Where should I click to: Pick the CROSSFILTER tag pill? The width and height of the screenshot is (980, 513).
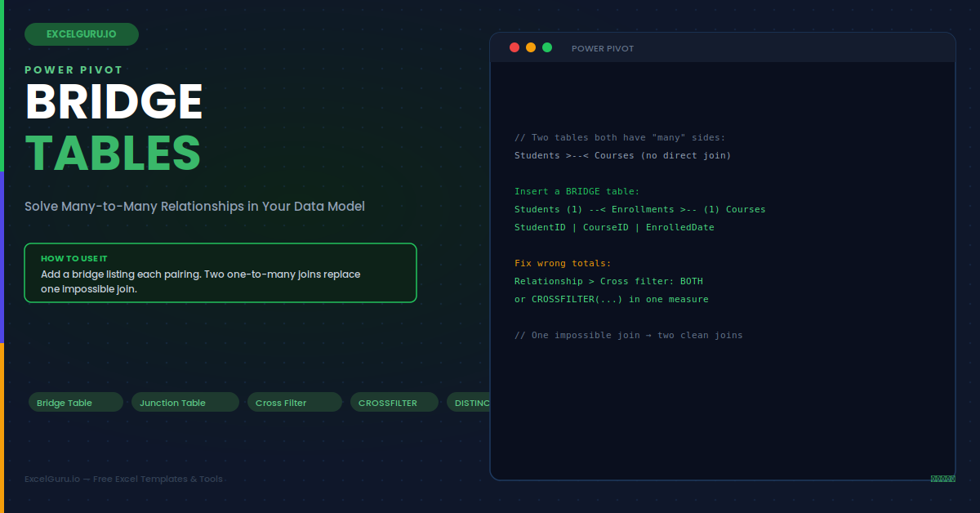coord(394,402)
